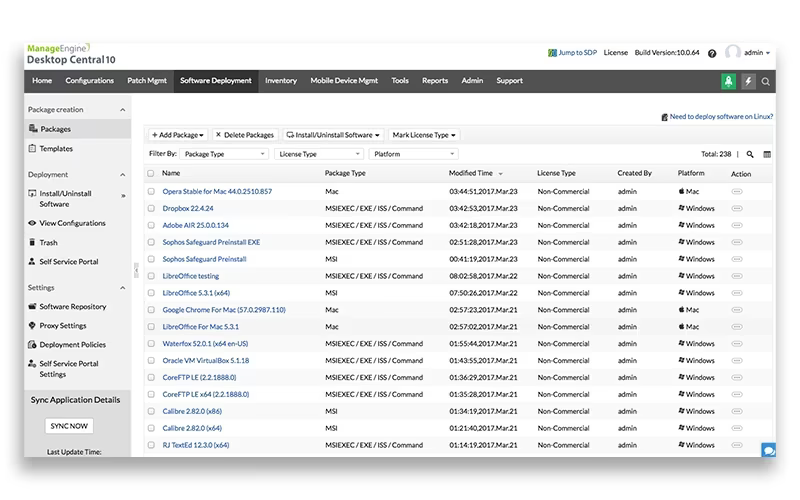Collapse the Settings sidebar section
The image size is (800, 500).
click(122, 288)
